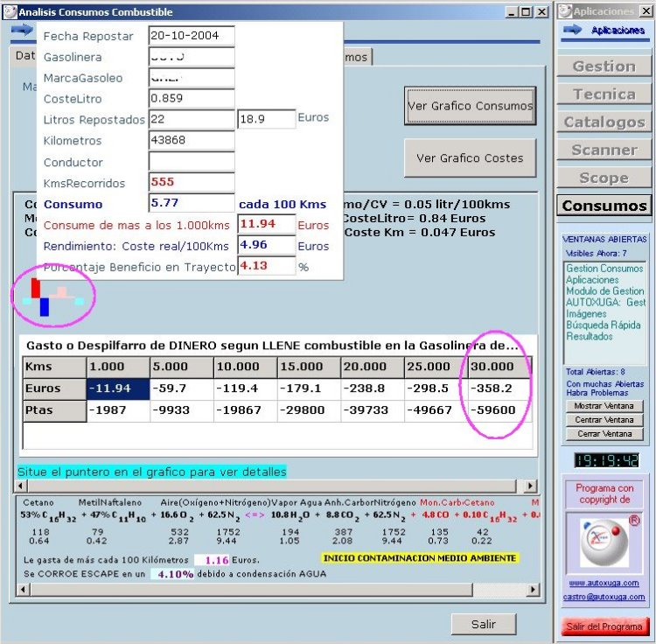Open Ver Grafico Consumos
The height and width of the screenshot is (644, 656).
[x=470, y=106]
